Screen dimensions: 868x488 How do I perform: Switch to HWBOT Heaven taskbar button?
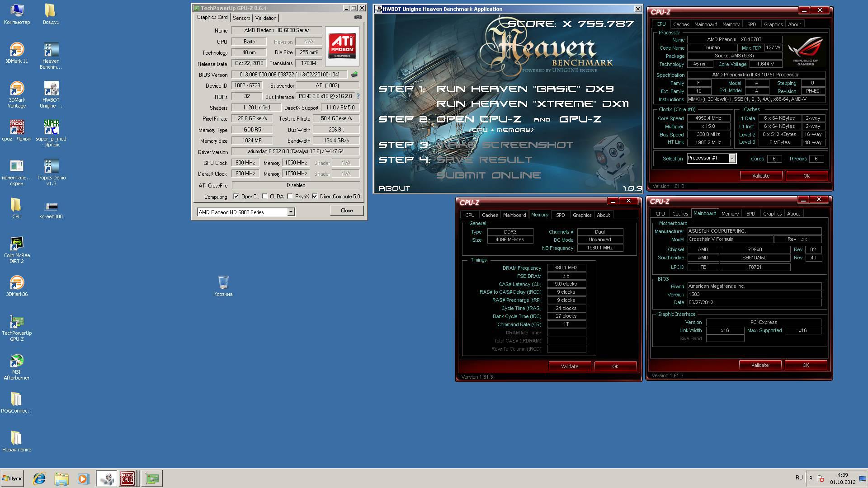106,478
